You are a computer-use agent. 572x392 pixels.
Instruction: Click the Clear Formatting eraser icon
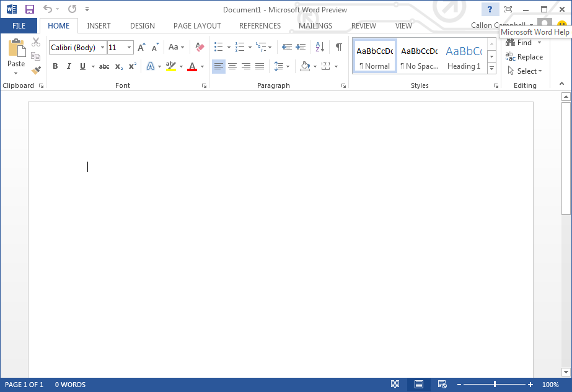click(x=199, y=47)
